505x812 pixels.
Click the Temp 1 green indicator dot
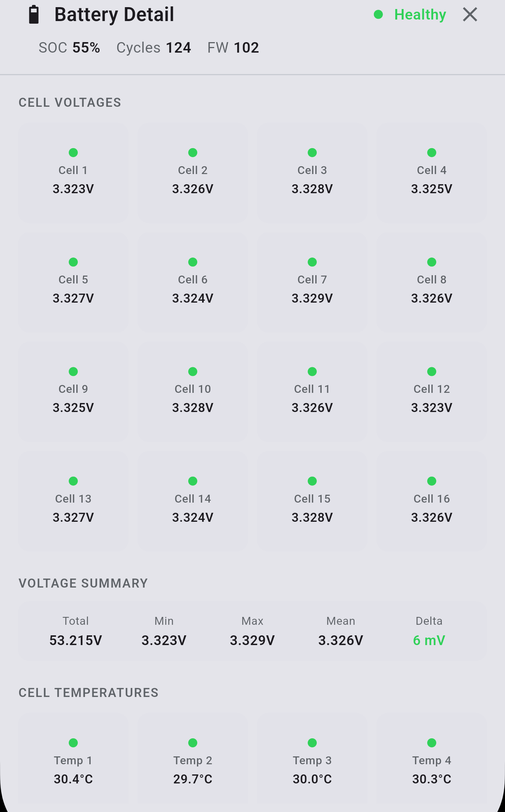(73, 743)
